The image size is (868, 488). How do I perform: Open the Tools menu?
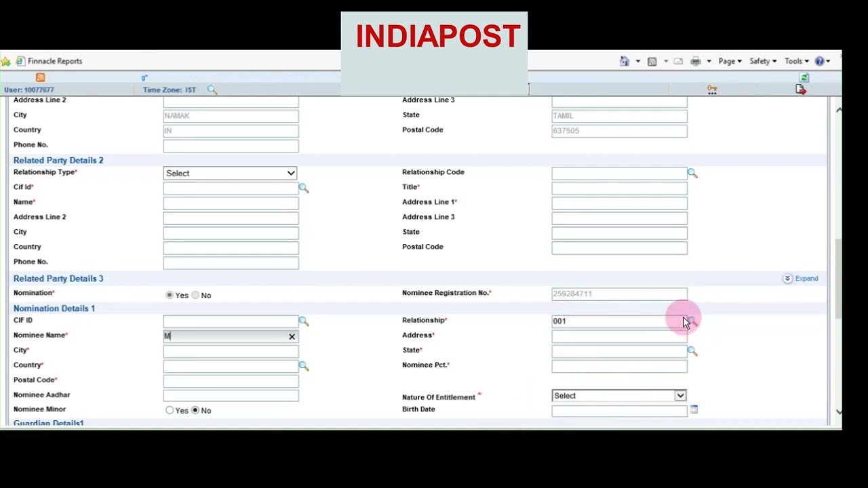coord(796,61)
